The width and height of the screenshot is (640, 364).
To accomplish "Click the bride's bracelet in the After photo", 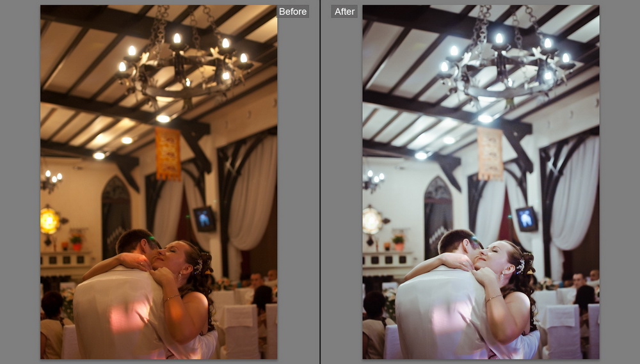I will 493,298.
